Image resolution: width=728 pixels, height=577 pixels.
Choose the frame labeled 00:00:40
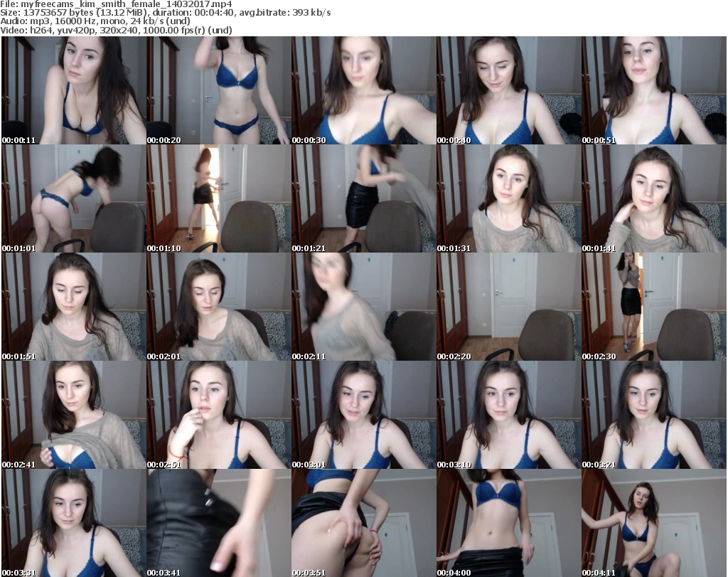509,90
